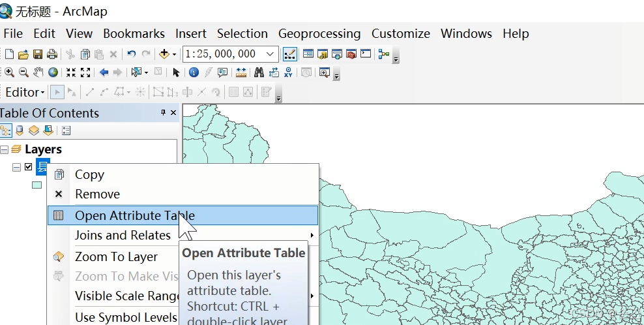The width and height of the screenshot is (644, 325).
Task: Open the Windows menu
Action: click(466, 33)
